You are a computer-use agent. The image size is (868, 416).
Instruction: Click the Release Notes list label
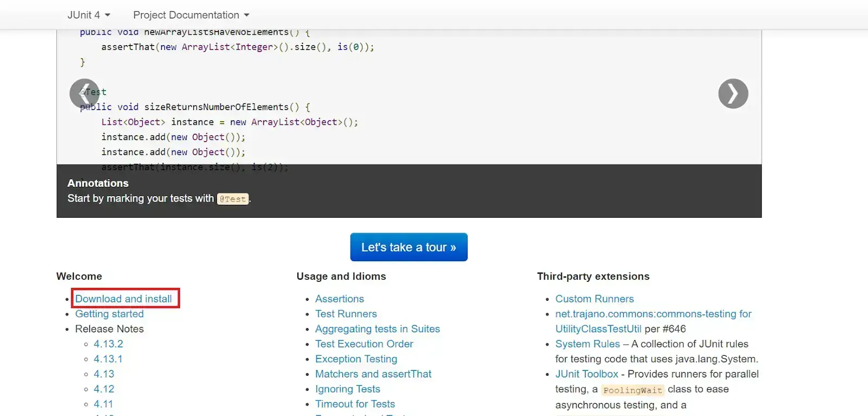tap(110, 329)
